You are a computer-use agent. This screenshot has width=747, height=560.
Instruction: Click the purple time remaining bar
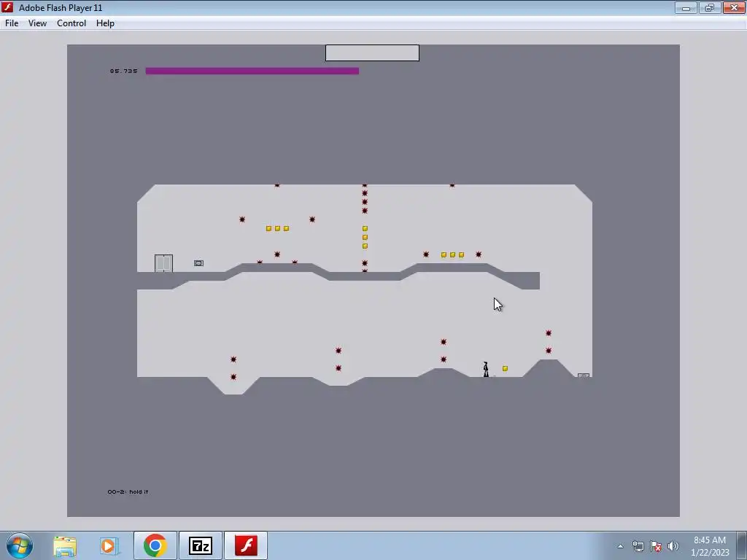coord(252,71)
